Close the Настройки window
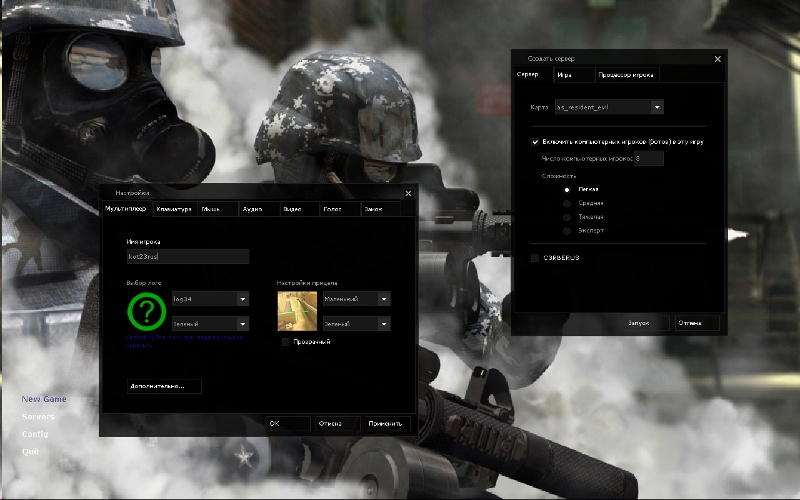The width and height of the screenshot is (800, 500). point(408,193)
